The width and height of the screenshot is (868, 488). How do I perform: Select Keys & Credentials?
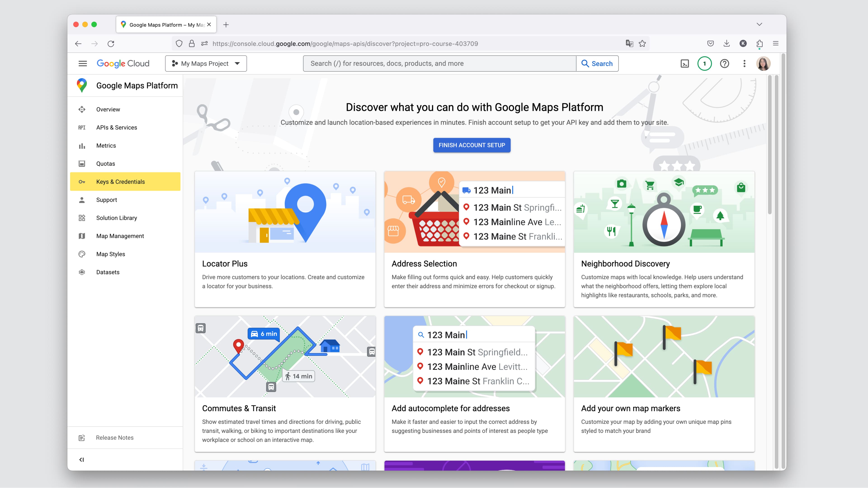[125, 182]
